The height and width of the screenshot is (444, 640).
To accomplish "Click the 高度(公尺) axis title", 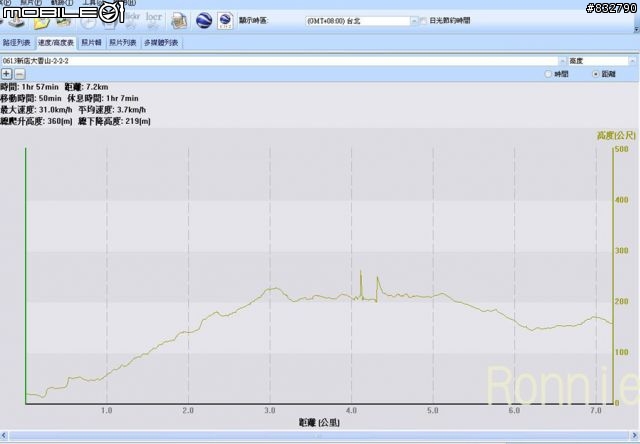I will 616,135.
